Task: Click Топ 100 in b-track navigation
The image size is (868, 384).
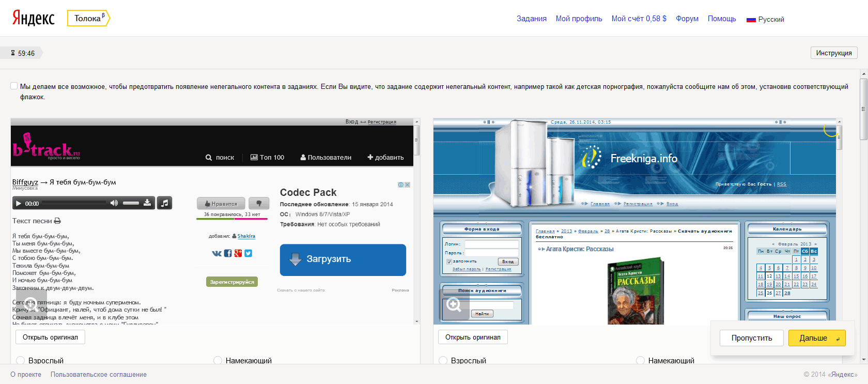Action: (x=268, y=158)
